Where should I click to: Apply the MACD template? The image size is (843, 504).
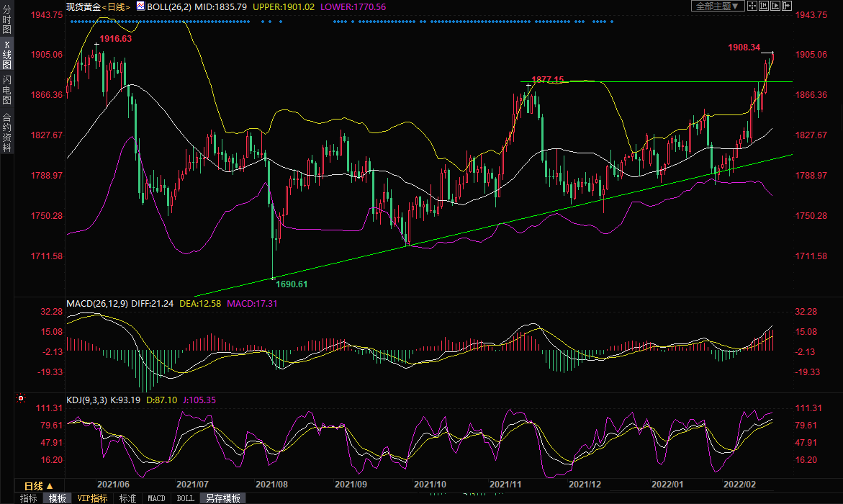[x=156, y=498]
